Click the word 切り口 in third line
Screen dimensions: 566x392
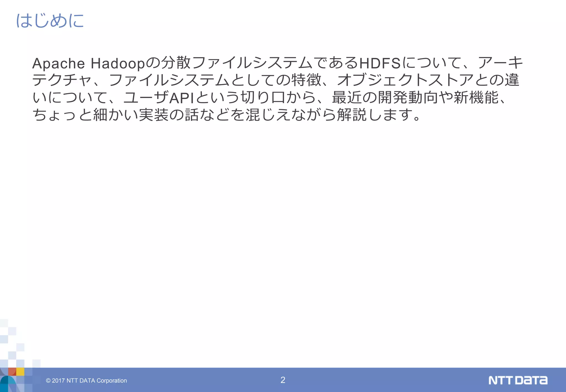coord(263,98)
